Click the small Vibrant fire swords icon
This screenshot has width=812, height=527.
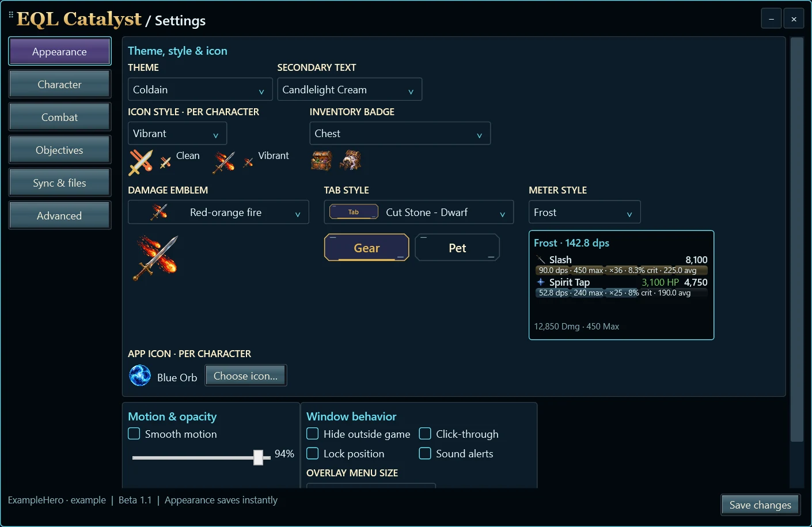(248, 162)
